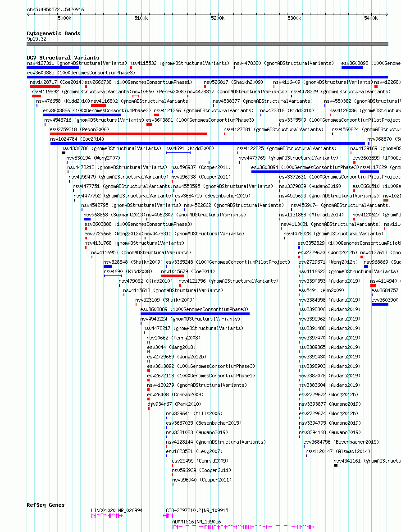This screenshot has width=401, height=532.
Task: Click the ADAMTS16 gene exon structure
Action: pos(243,527)
